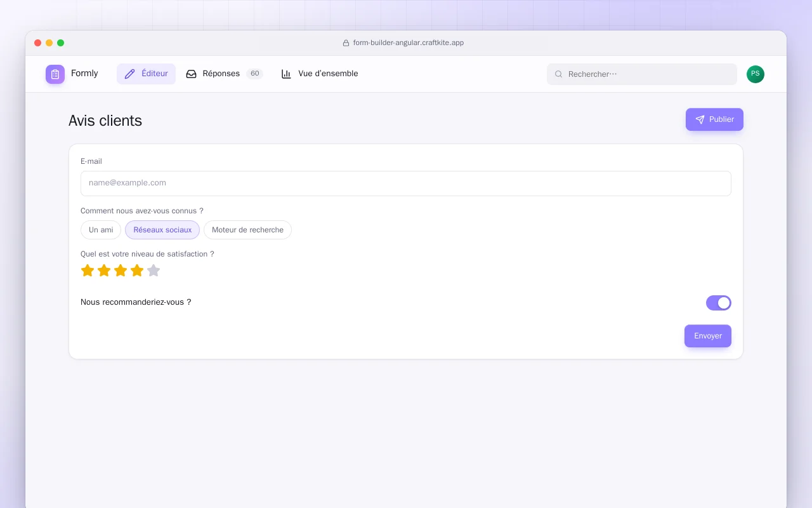Click the pencil icon in Éditeur tab
Screen dimensions: 812x508
130,74
